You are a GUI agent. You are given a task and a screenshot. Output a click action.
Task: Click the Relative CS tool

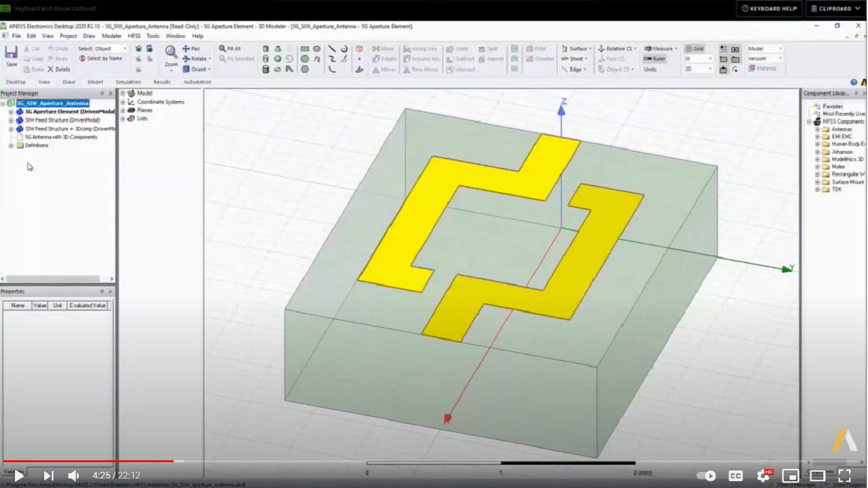point(617,49)
